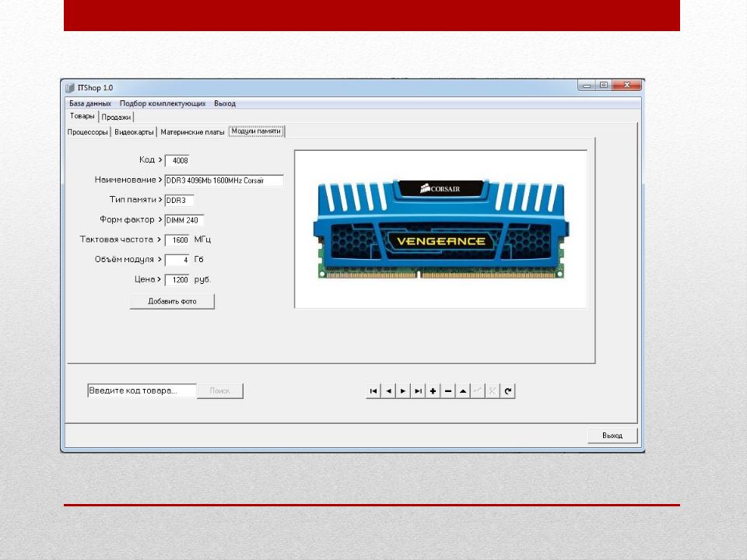Insert new record with plus button
Image resolution: width=747 pixels, height=560 pixels.
point(433,391)
